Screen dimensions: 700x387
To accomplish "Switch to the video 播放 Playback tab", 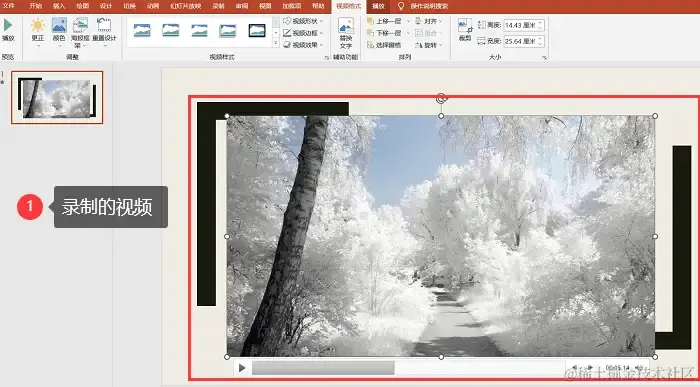I will 379,6.
